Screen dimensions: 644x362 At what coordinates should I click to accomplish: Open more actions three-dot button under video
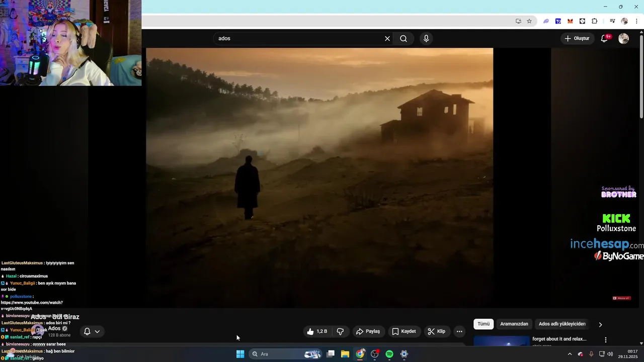point(459,331)
